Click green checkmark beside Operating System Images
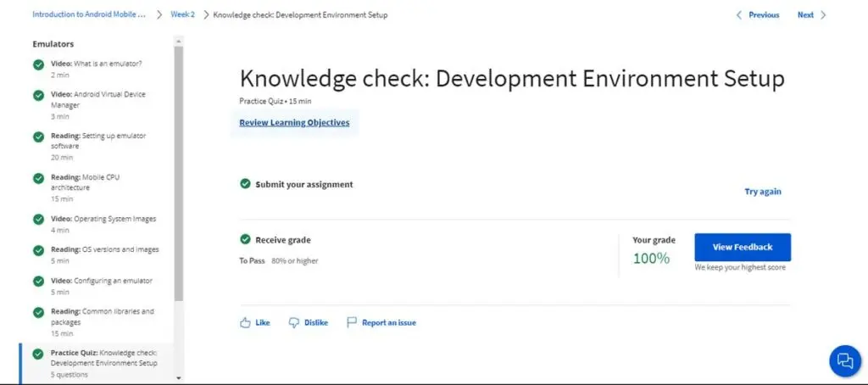868x385 pixels. point(38,220)
